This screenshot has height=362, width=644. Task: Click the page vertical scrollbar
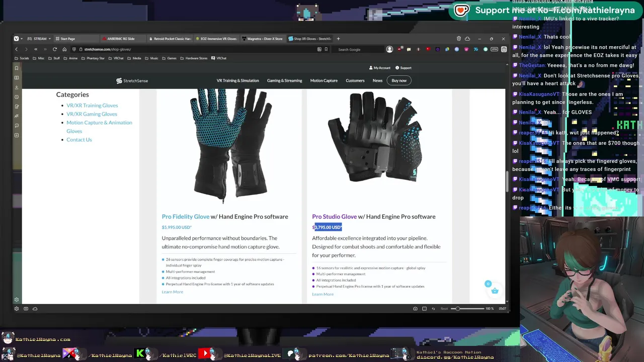coord(506,181)
